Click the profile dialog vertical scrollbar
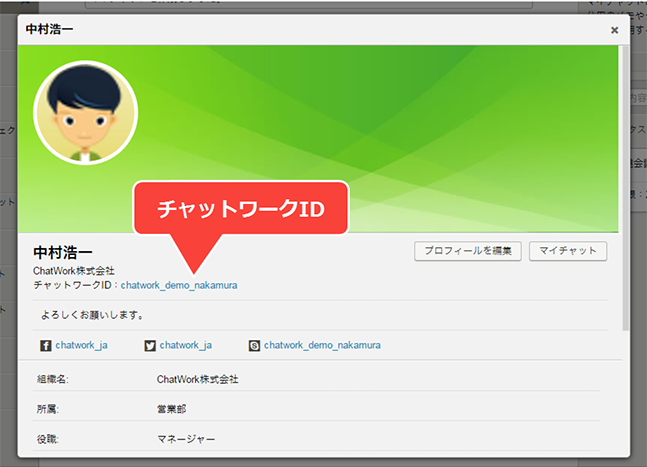Image resolution: width=647 pixels, height=467 pixels. coord(626,188)
